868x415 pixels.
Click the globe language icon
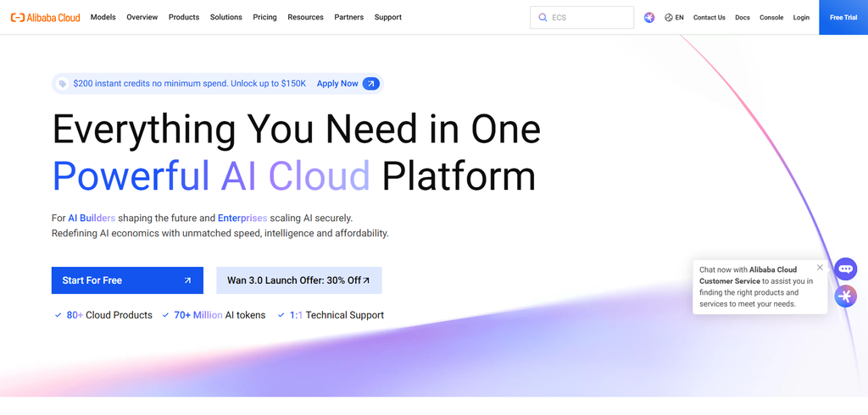tap(668, 18)
